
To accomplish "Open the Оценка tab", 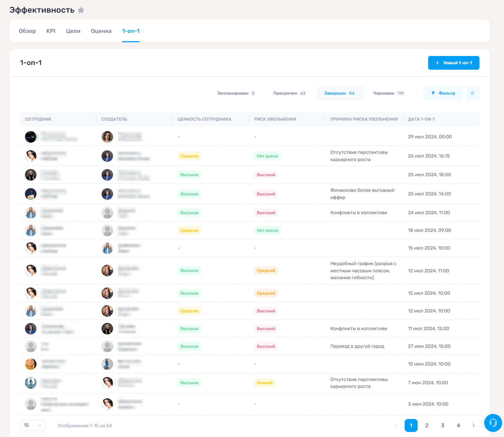I will click(x=101, y=31).
